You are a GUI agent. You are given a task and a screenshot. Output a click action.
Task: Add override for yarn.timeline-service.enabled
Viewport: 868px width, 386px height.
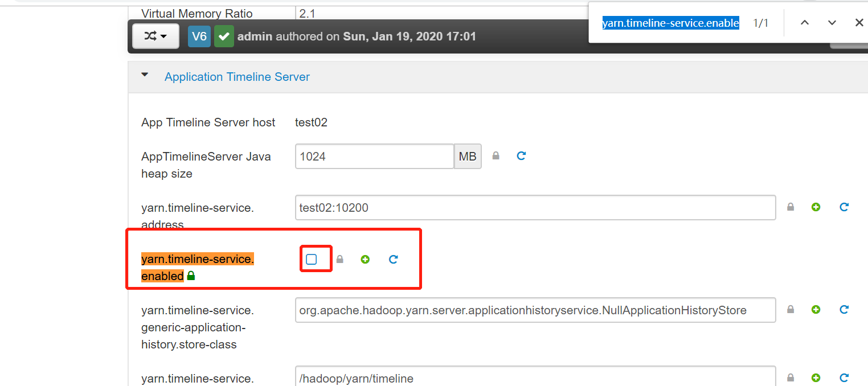[x=365, y=259]
